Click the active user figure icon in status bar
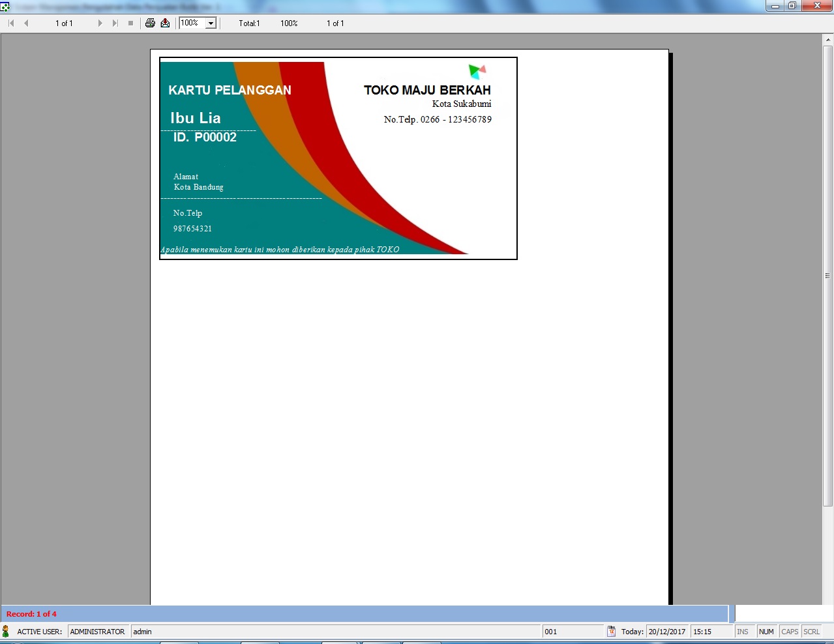The height and width of the screenshot is (644, 834). [x=6, y=631]
